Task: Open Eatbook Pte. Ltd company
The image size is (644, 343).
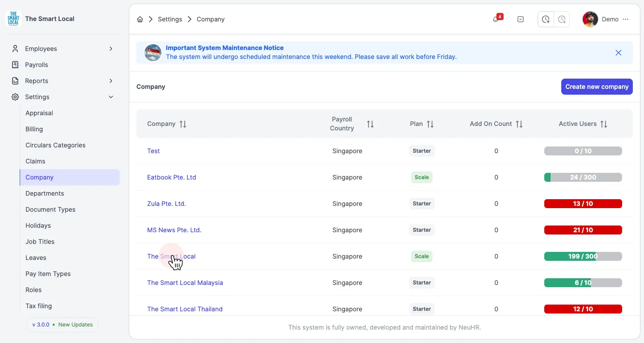Action: [x=172, y=177]
